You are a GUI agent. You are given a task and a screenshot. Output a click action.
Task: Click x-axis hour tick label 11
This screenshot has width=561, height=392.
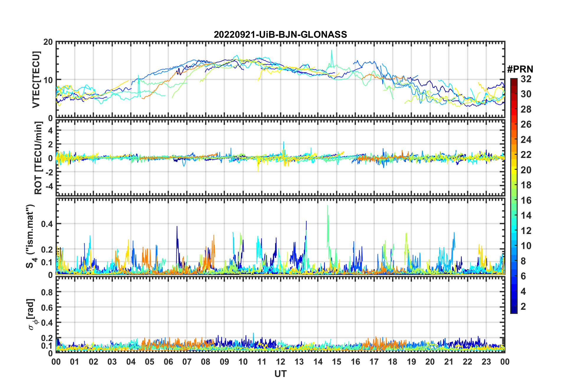(262, 362)
